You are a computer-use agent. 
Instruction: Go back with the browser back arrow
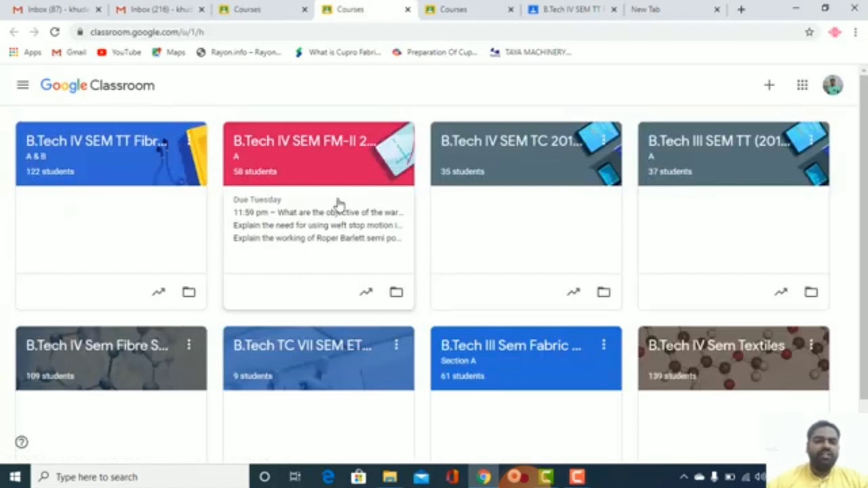[14, 32]
